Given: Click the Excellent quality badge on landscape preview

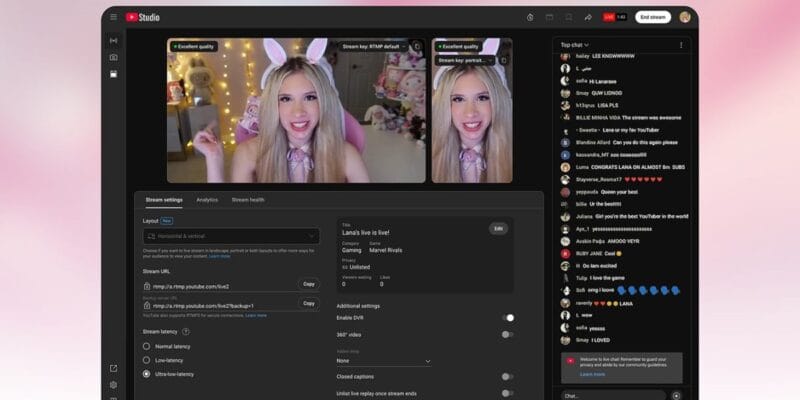Looking at the screenshot, I should tap(194, 46).
